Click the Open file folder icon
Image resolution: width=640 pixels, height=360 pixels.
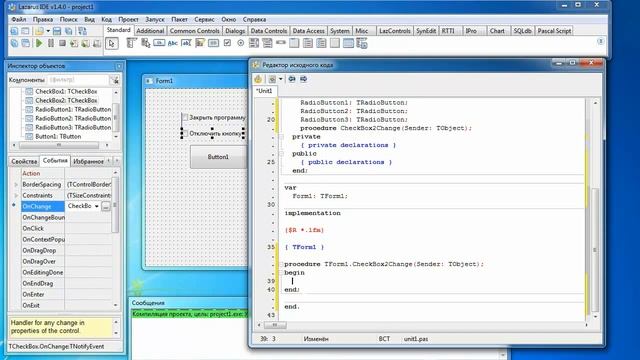point(39,31)
